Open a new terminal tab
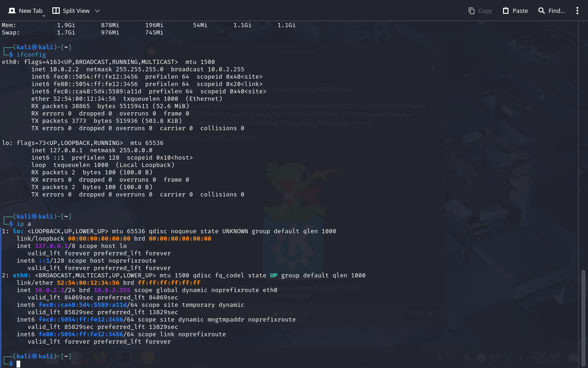The width and height of the screenshot is (588, 368). coord(25,11)
